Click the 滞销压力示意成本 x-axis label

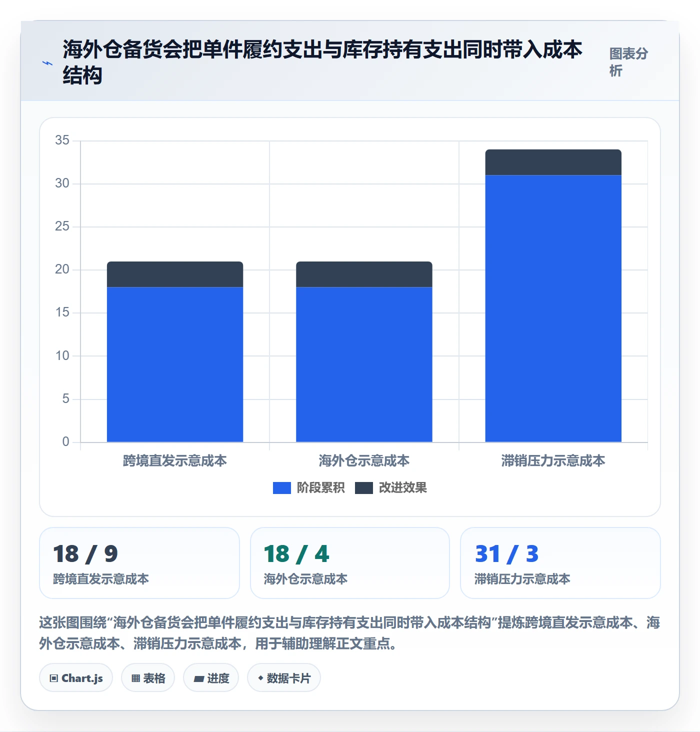553,460
